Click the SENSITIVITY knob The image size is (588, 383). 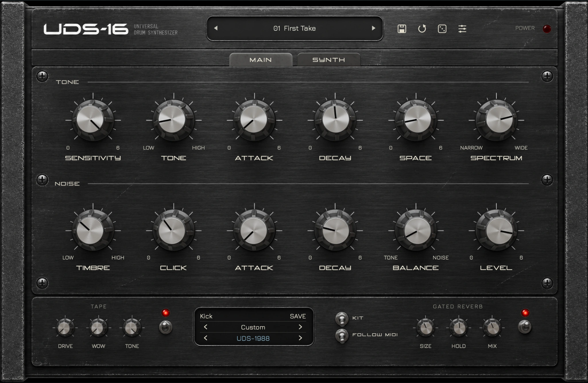click(93, 120)
